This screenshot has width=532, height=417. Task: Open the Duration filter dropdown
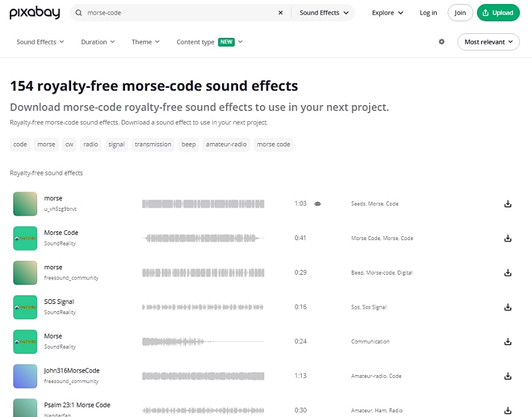coord(98,42)
